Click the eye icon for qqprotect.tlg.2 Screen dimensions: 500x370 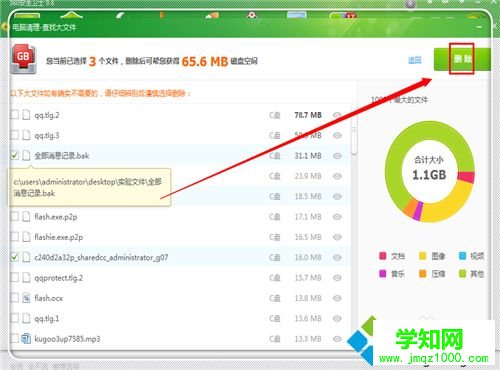point(337,278)
